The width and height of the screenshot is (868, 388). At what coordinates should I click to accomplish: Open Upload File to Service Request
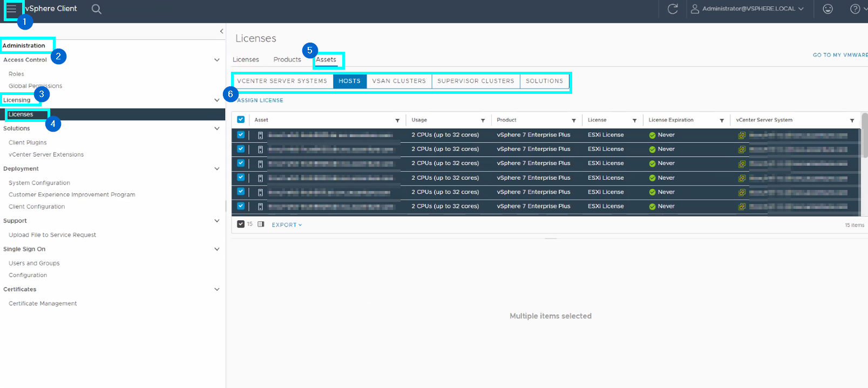click(52, 235)
